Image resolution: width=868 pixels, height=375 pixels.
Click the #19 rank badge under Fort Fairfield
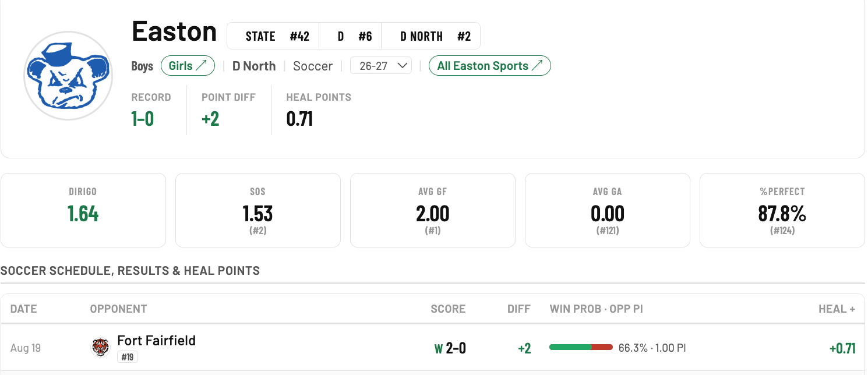(x=128, y=357)
